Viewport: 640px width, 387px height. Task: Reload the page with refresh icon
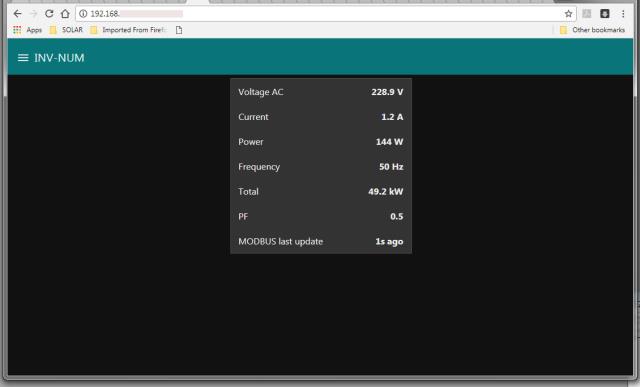pos(49,14)
